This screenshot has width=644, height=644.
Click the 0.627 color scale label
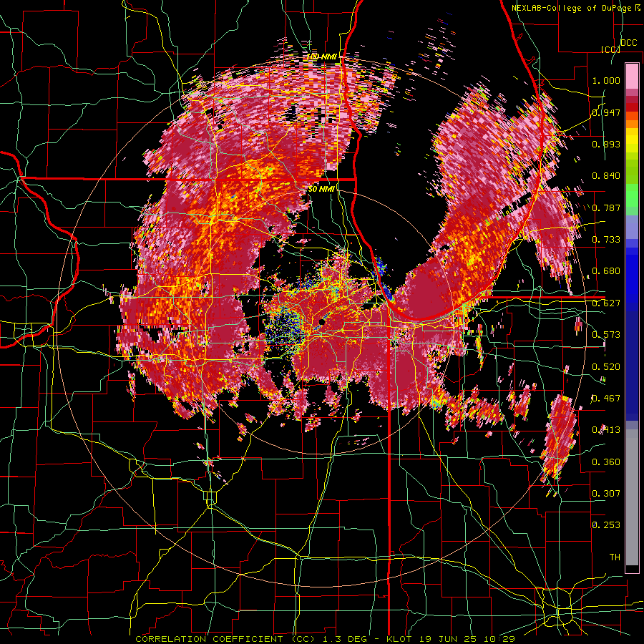click(x=606, y=303)
